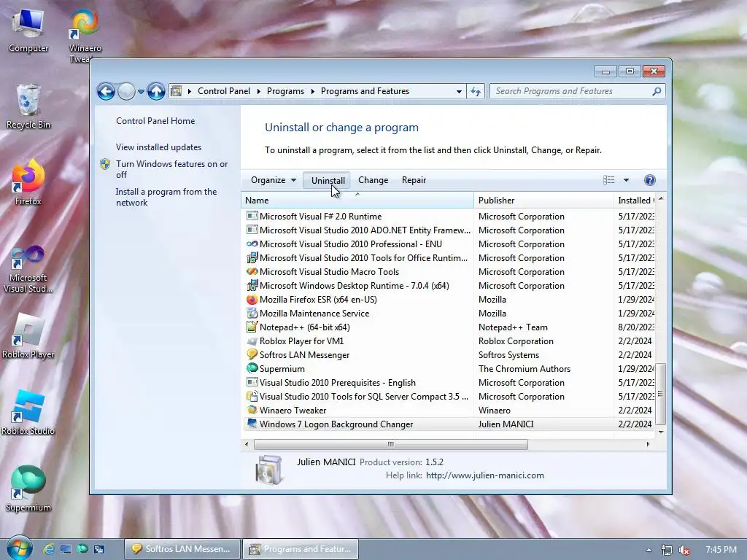
Task: Open the recent pages dropdown arrow
Action: pos(141,91)
